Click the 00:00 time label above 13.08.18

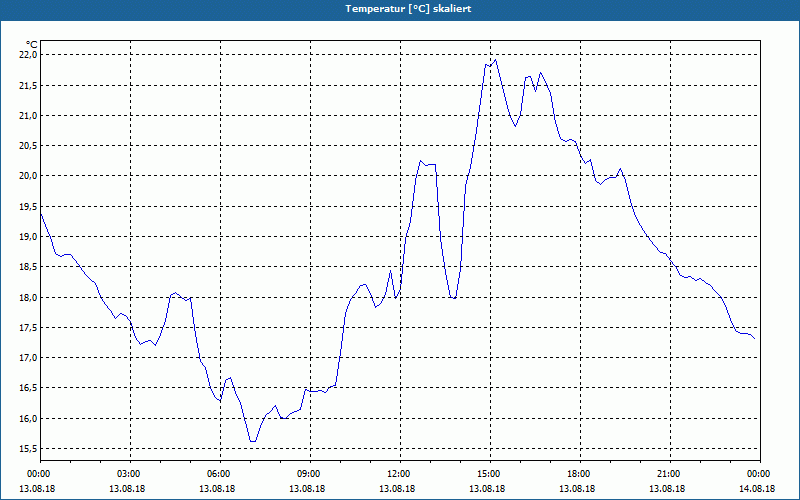38,474
